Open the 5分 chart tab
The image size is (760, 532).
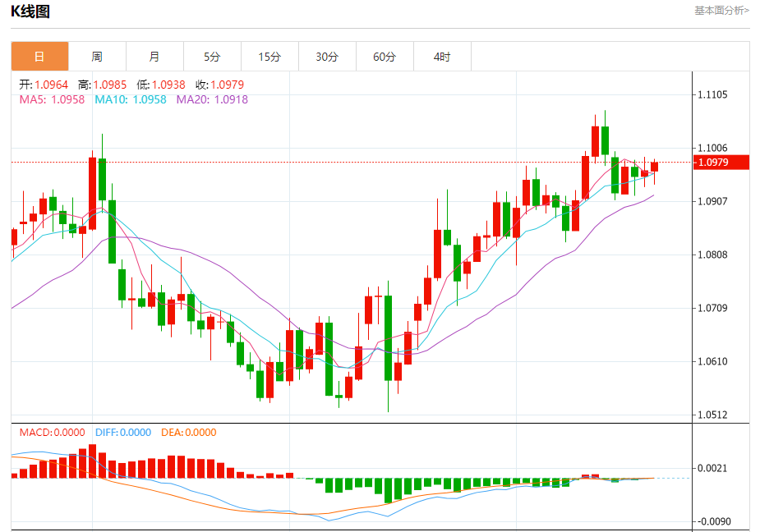tap(212, 57)
